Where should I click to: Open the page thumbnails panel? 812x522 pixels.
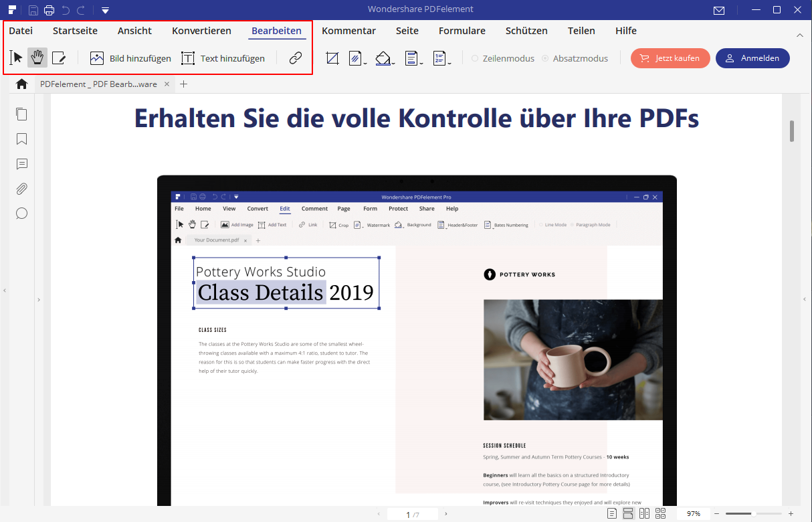21,114
